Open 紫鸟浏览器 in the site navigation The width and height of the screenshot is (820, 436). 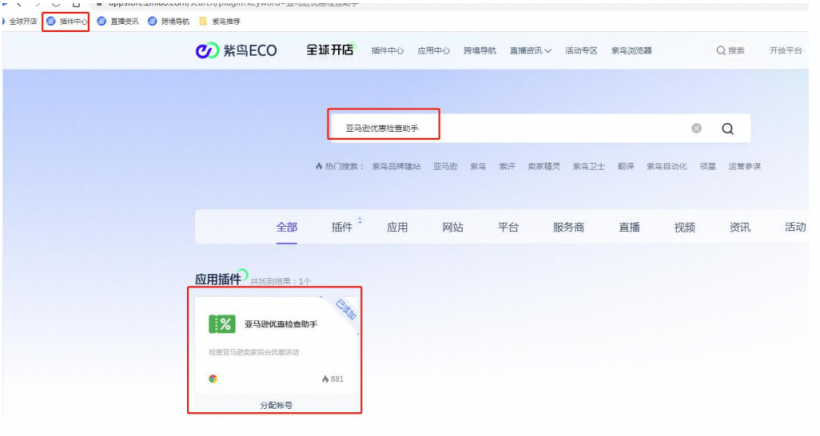coord(632,51)
